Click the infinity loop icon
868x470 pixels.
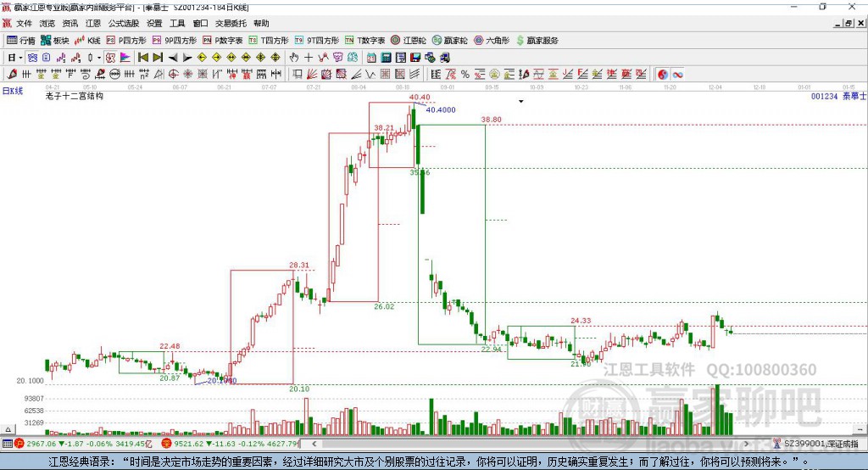[x=677, y=75]
